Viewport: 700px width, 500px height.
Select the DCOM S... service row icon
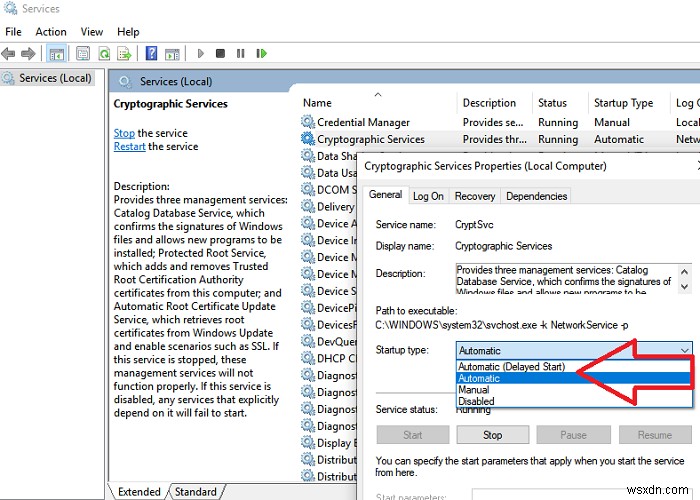(x=308, y=189)
